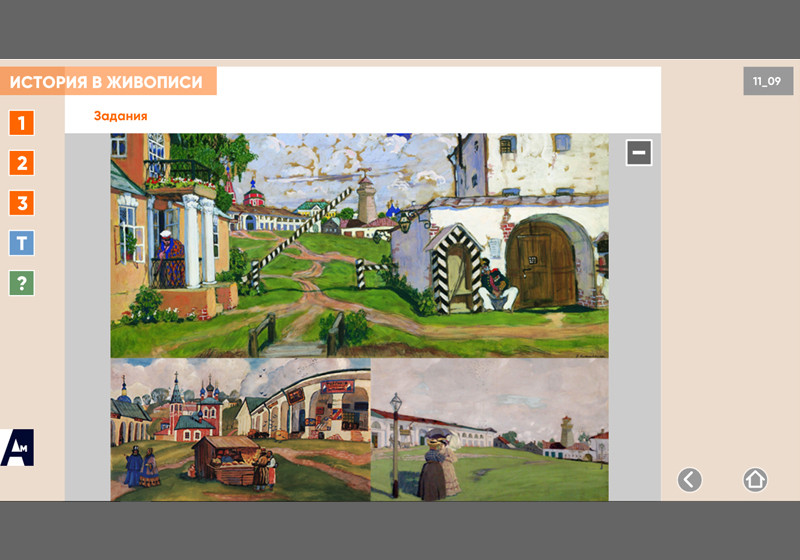Viewport: 800px width, 560px height.
Task: Click the ladies with parasol by lamp post
Action: pos(437,464)
